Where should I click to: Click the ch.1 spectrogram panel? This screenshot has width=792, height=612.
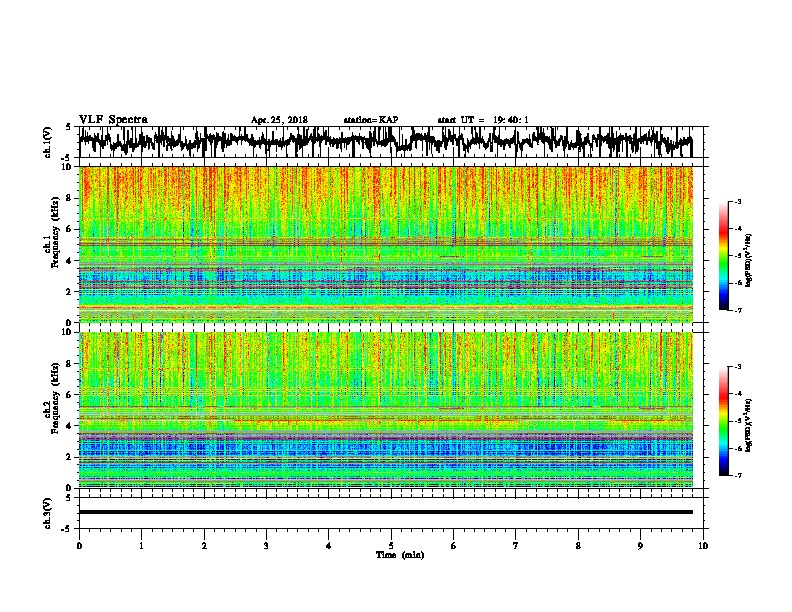[x=385, y=244]
